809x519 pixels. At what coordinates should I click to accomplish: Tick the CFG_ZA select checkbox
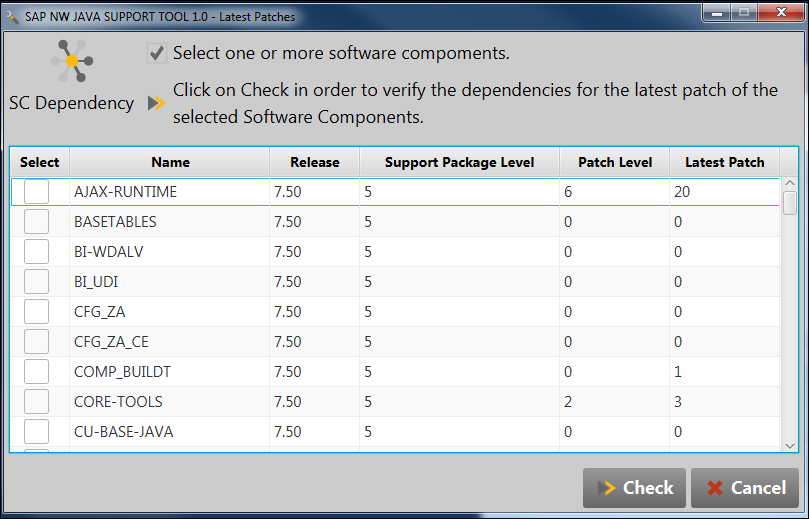pyautogui.click(x=37, y=311)
